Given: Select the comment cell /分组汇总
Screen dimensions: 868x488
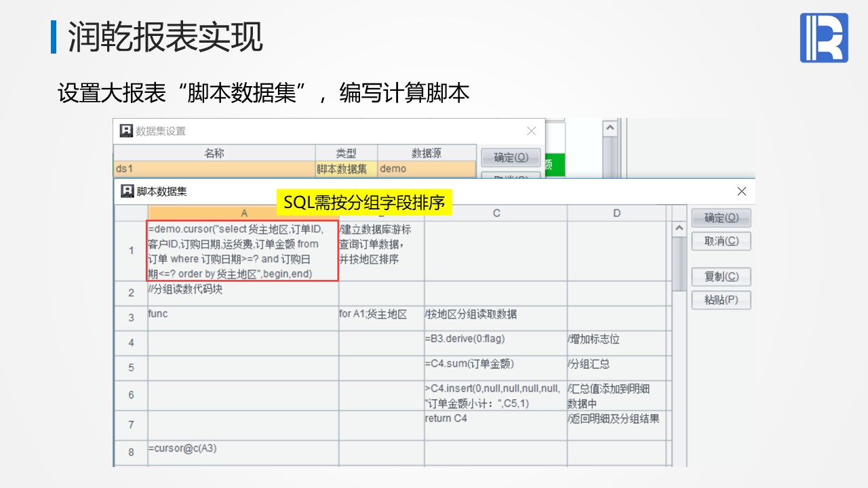Looking at the screenshot, I should 617,368.
